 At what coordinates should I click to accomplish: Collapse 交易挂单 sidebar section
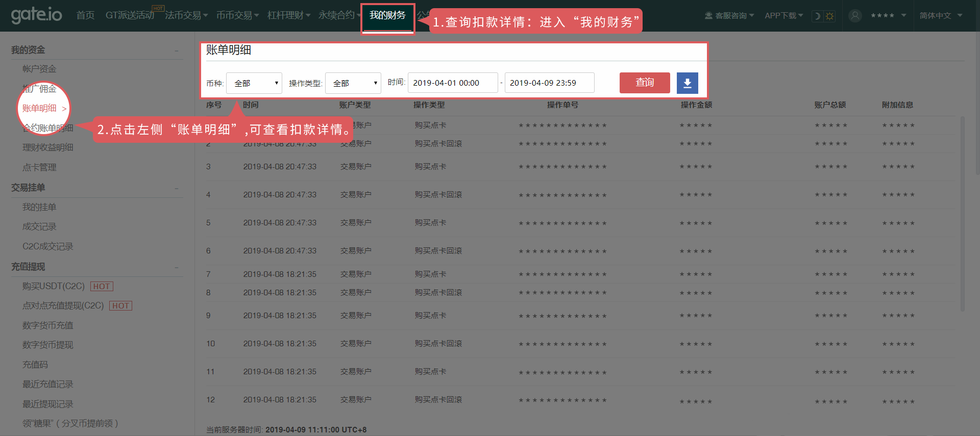(x=177, y=188)
